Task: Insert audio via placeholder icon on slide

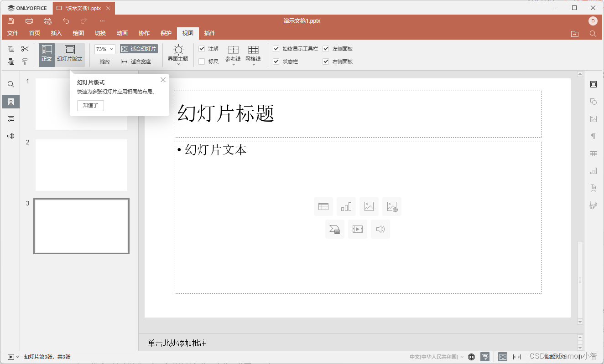Action: [x=380, y=229]
